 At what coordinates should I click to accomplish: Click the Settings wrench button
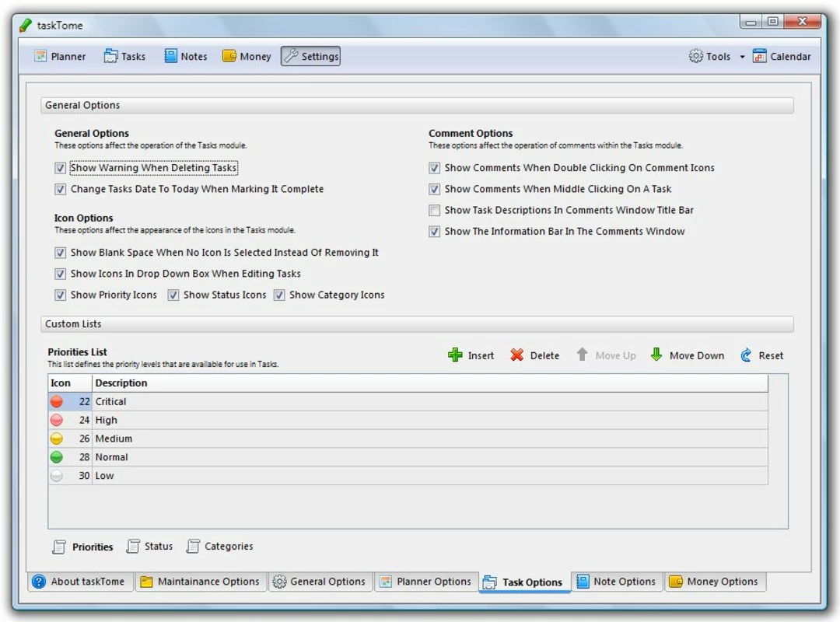(x=310, y=56)
